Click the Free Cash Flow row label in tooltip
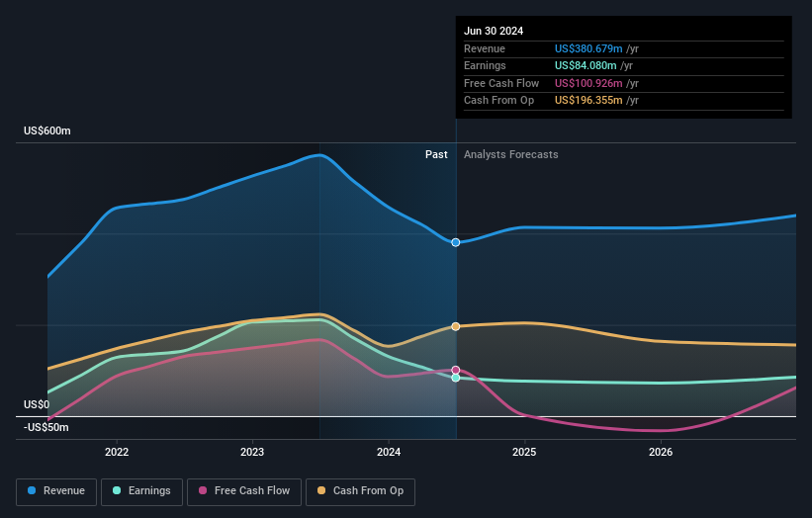Viewport: 812px width, 518px height. (501, 83)
